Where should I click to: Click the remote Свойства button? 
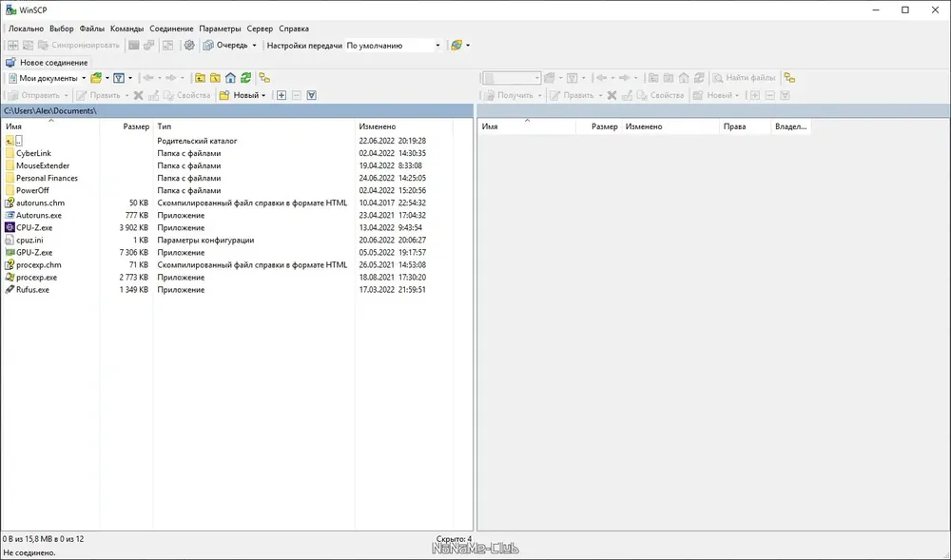click(661, 95)
